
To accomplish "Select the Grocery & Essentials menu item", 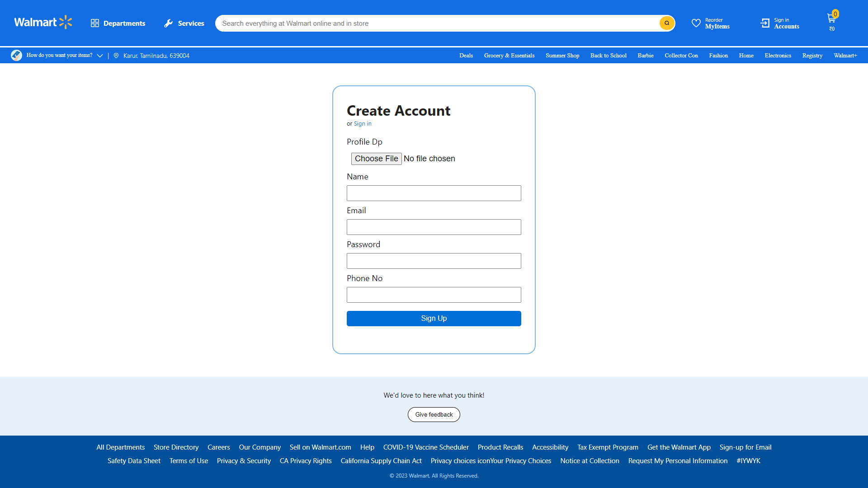I will coord(509,56).
